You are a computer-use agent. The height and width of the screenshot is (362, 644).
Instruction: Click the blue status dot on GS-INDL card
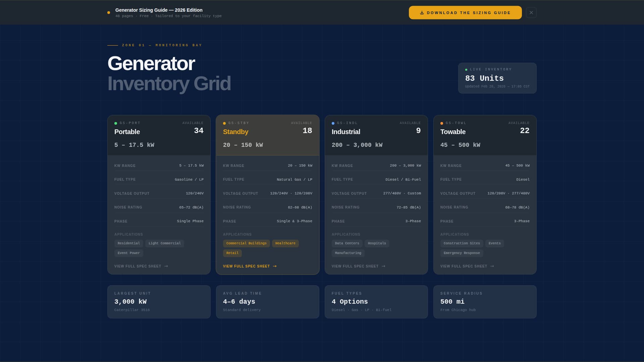pyautogui.click(x=333, y=123)
